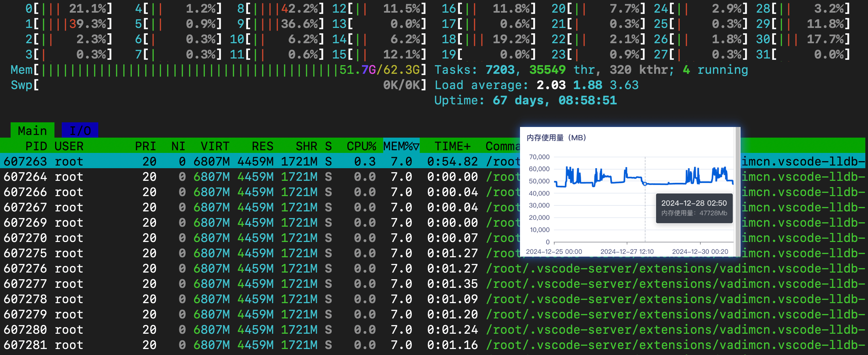Click y-axis label 70,000 on chart
Viewport: 868px width, 355px height.
pos(539,157)
